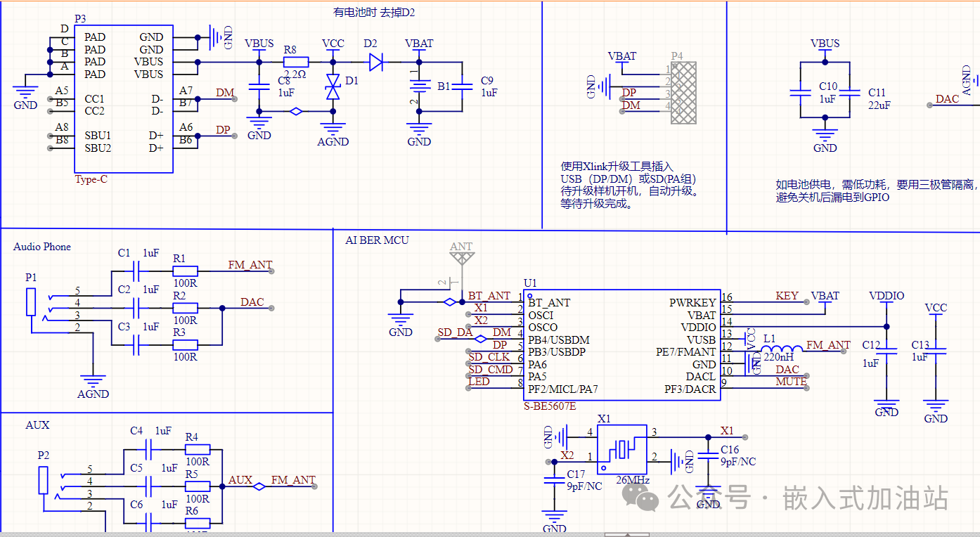Select capacitor C9 next to battery
This screenshot has width=980, height=537.
(463, 86)
